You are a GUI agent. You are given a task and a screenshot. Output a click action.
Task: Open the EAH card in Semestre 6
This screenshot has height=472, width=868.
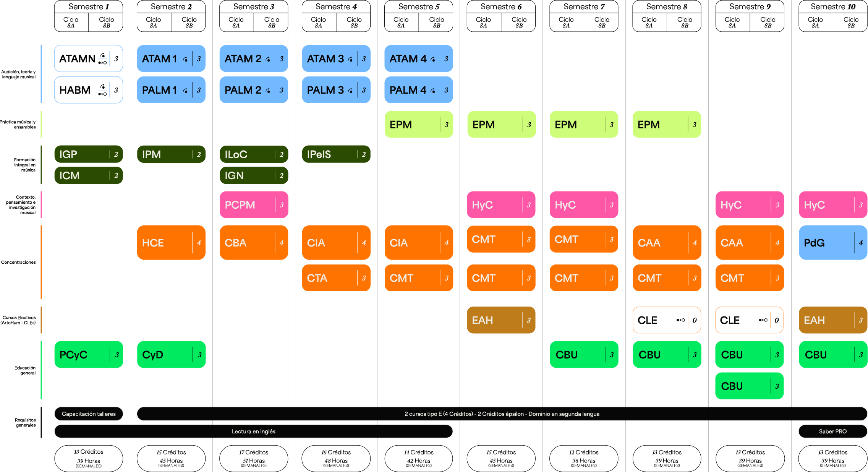coord(501,320)
